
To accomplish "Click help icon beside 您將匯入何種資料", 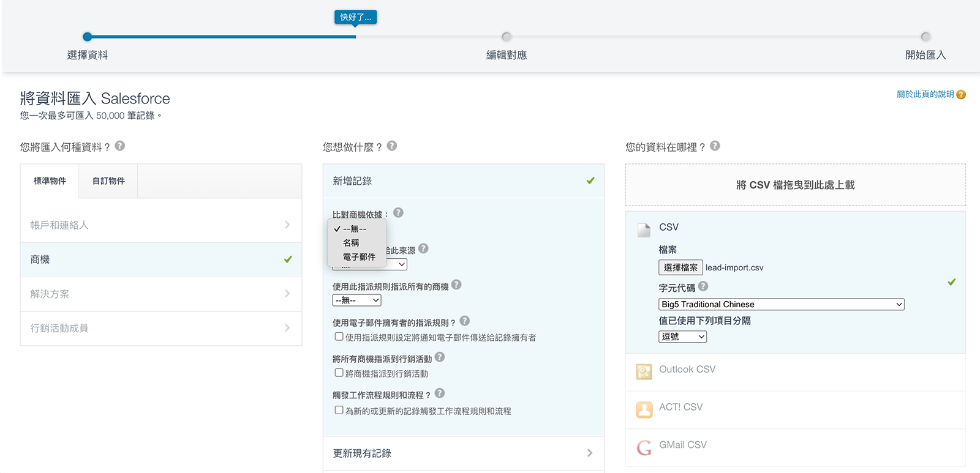I will pyautogui.click(x=120, y=146).
